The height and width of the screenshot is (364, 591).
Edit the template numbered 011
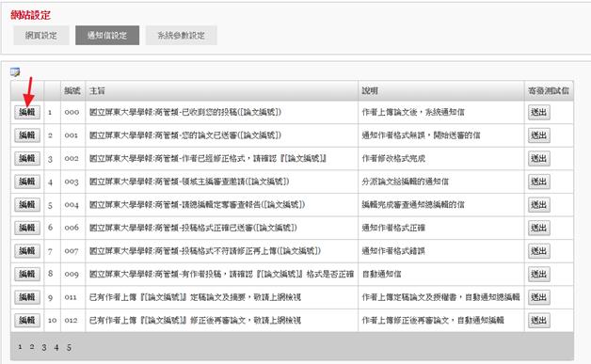click(x=27, y=297)
